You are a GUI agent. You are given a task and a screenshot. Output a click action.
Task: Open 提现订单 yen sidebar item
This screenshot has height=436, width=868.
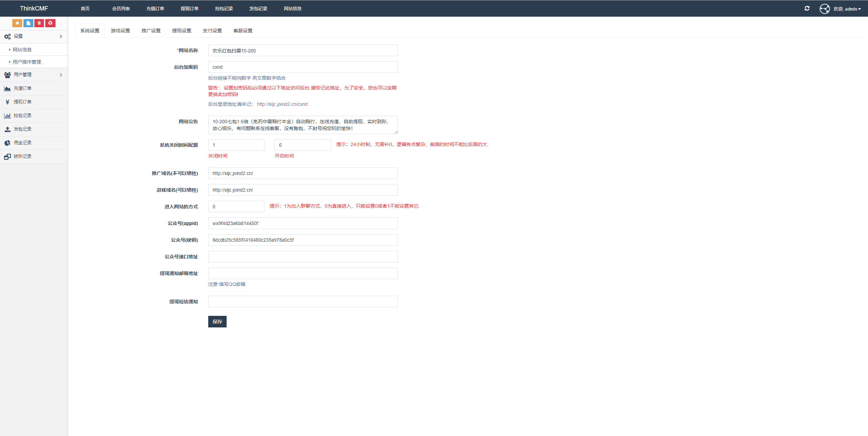click(22, 102)
